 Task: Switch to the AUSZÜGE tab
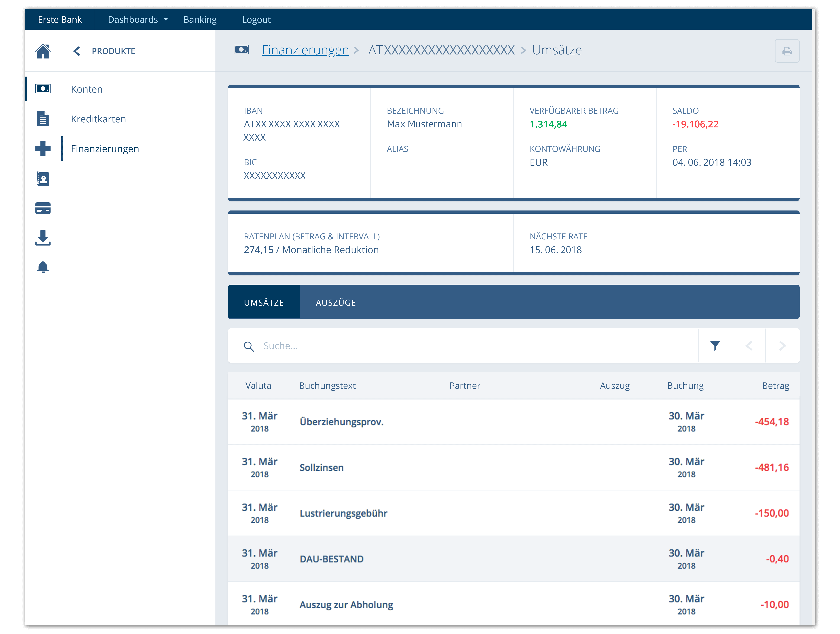click(x=336, y=302)
